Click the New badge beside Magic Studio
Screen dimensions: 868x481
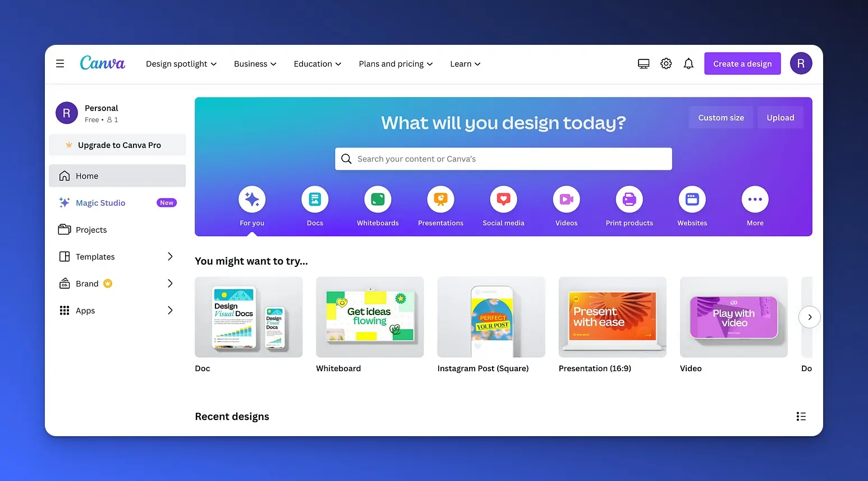167,203
